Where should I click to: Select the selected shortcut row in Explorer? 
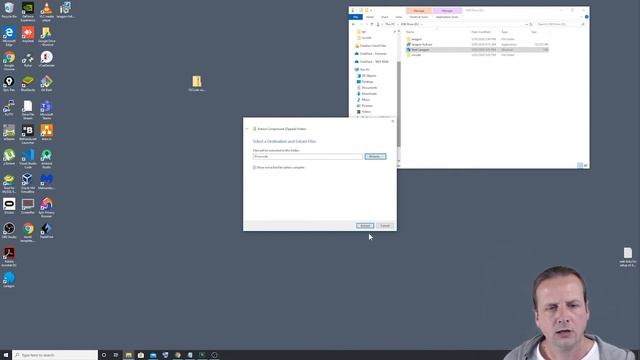[477, 49]
